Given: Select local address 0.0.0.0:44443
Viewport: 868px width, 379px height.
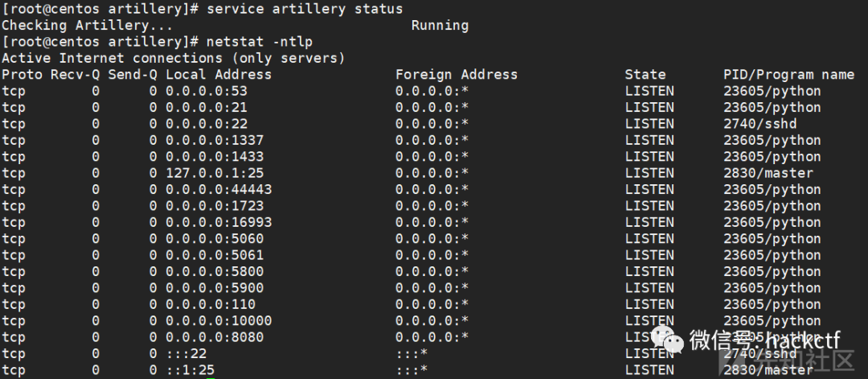Looking at the screenshot, I should pos(219,190).
